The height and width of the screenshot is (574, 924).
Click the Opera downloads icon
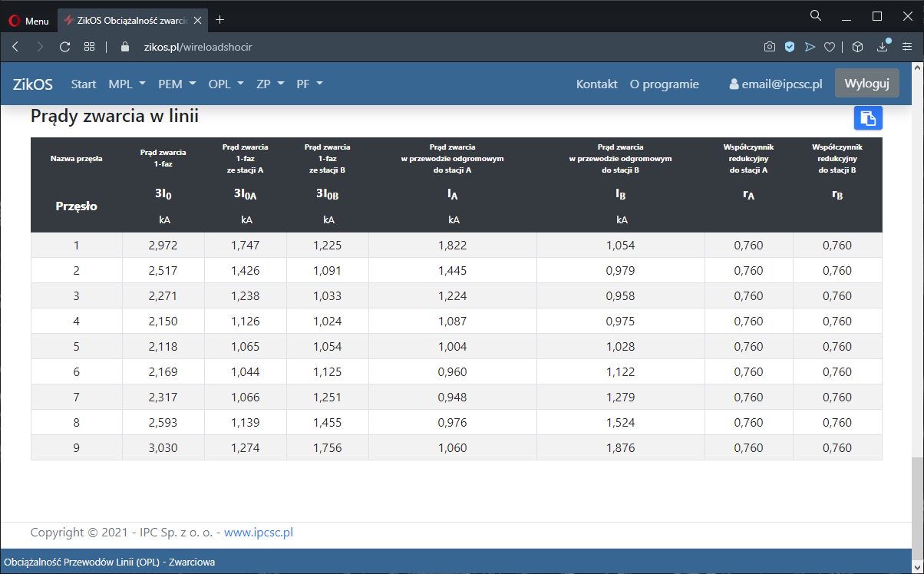click(883, 47)
